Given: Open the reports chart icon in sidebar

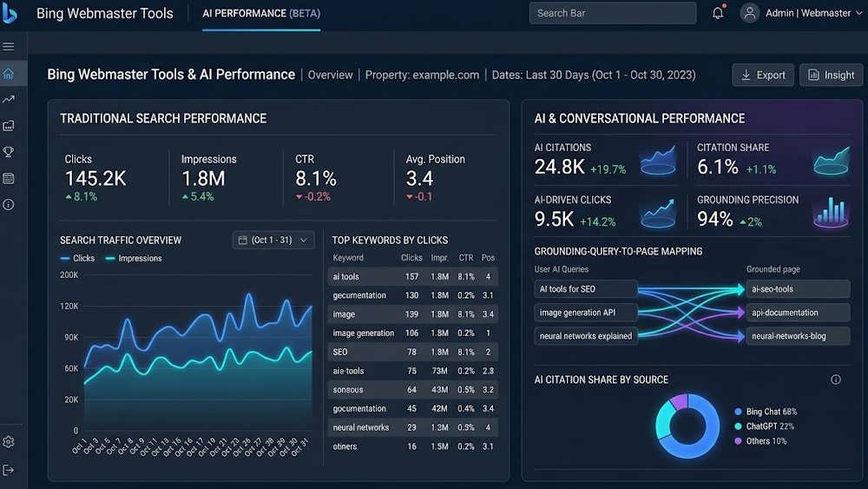Looking at the screenshot, I should pos(9,126).
